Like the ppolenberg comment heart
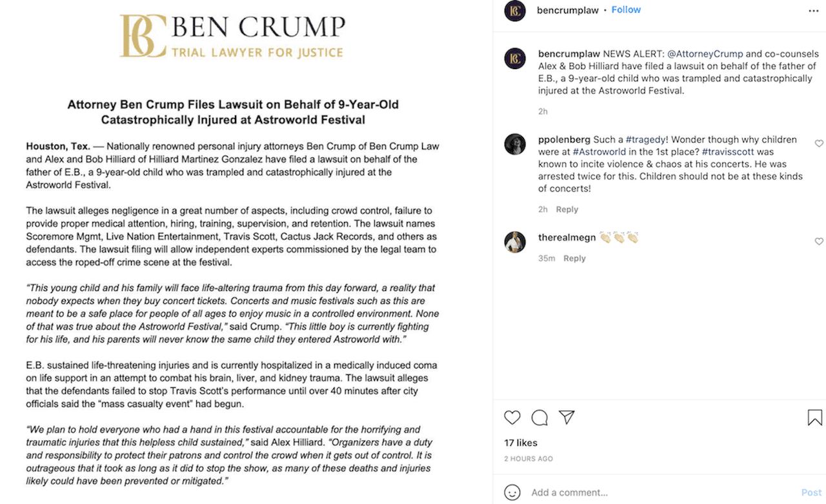Viewport: 826px width, 504px height. pos(819,143)
